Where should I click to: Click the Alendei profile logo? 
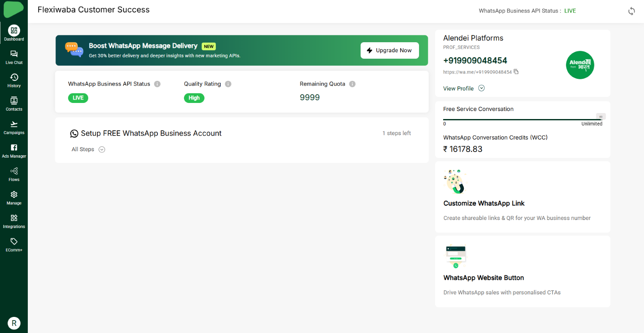coord(580,65)
